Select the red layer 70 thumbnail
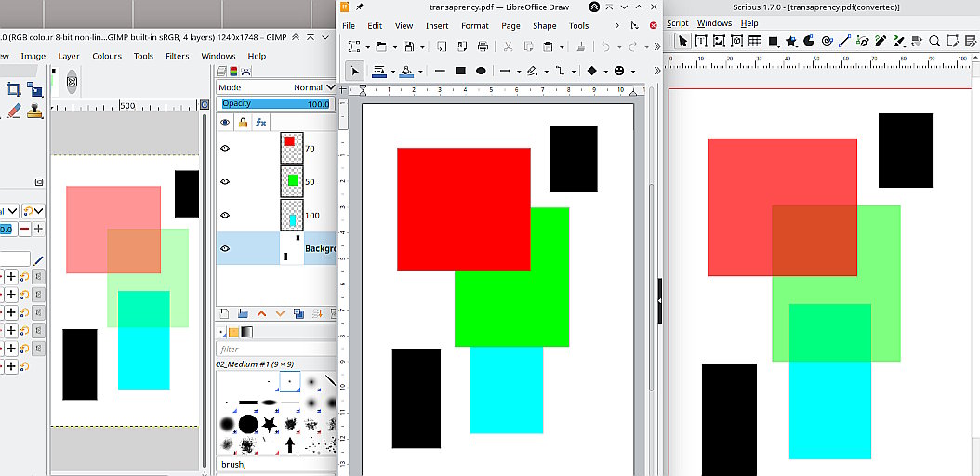Image resolution: width=980 pixels, height=476 pixels. [x=291, y=148]
